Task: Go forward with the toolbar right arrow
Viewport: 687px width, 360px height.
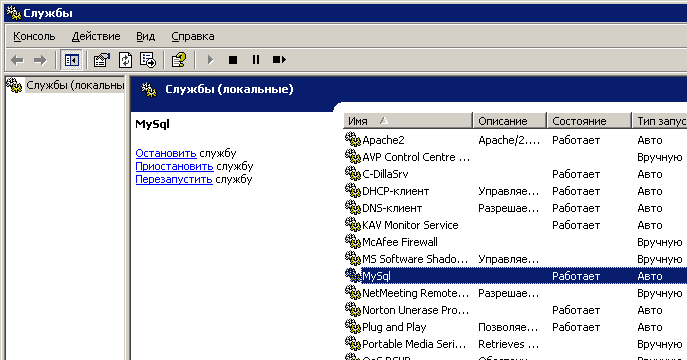Action: pyautogui.click(x=40, y=60)
